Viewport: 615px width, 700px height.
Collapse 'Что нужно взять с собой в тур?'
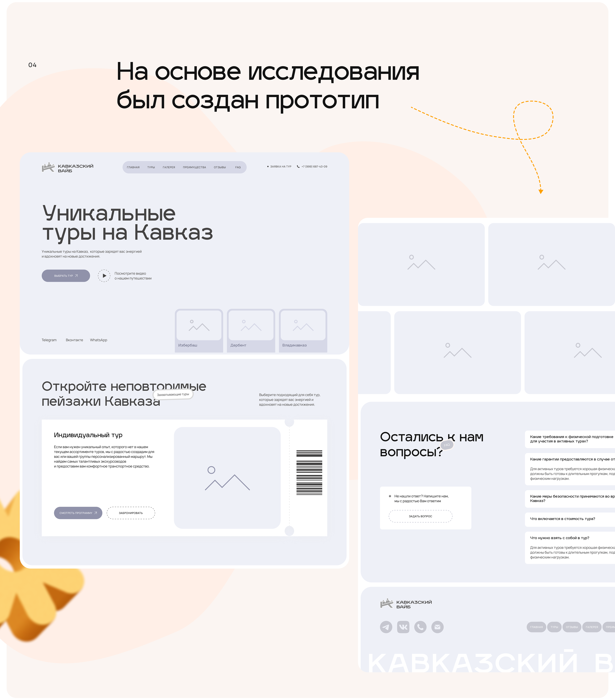[x=560, y=538]
